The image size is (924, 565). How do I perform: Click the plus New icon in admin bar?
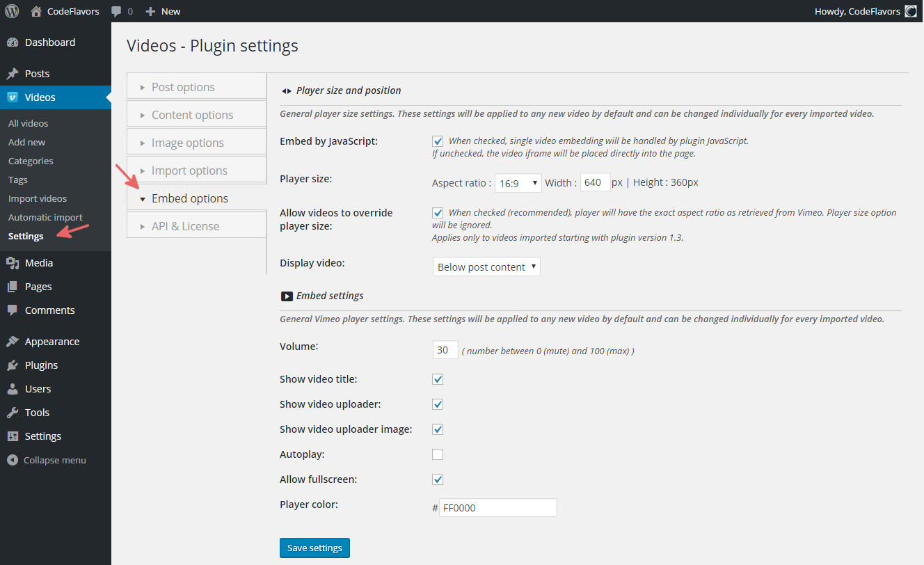pos(150,11)
